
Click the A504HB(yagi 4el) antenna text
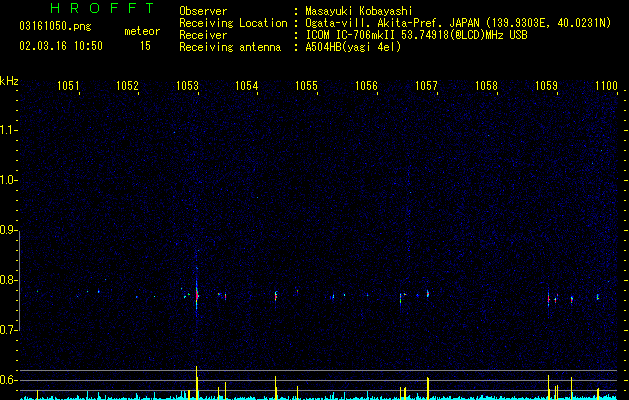(x=353, y=47)
